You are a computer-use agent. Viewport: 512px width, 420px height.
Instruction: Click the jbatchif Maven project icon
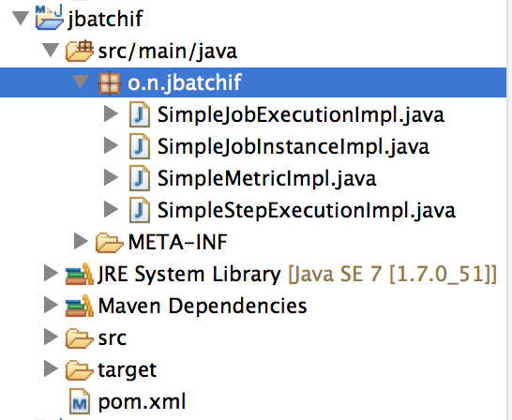tap(50, 18)
